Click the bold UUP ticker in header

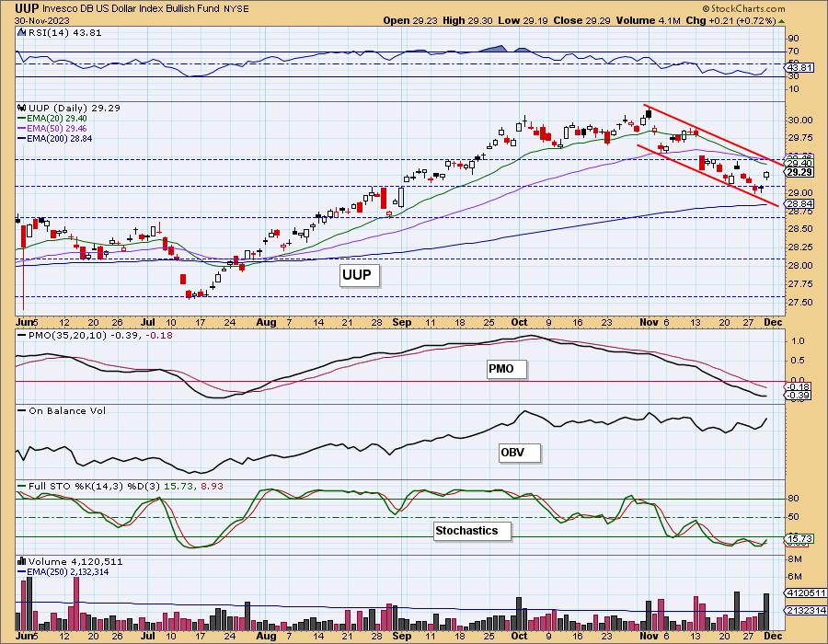tap(27, 8)
